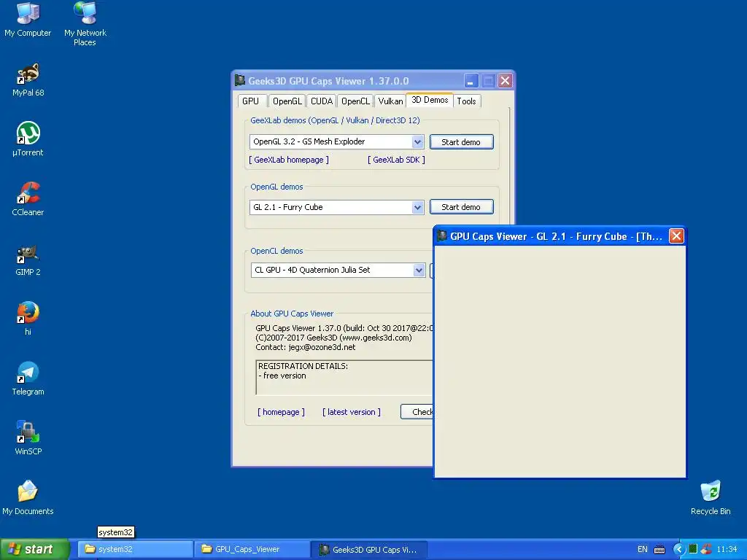The height and width of the screenshot is (560, 747).
Task: Close the Furry Cube demo window
Action: pyautogui.click(x=676, y=236)
